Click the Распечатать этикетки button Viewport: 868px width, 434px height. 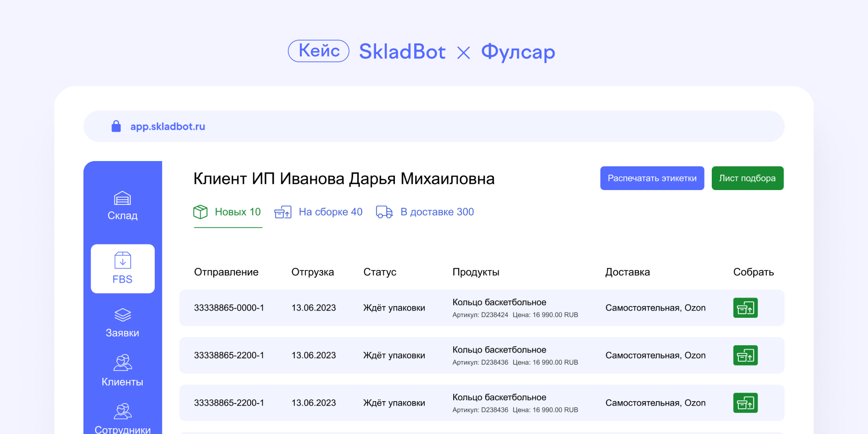click(x=652, y=178)
